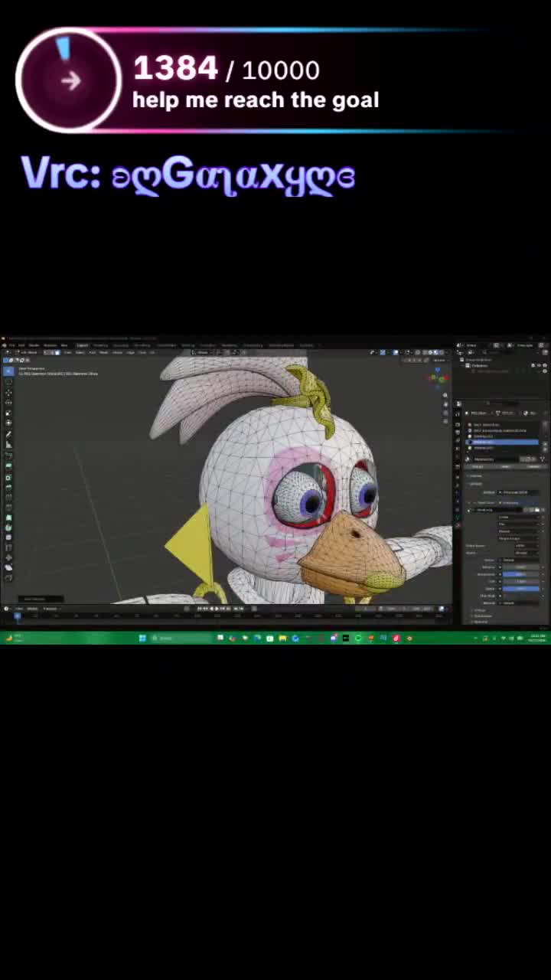
Task: Open the Render menu
Action: tap(34, 345)
